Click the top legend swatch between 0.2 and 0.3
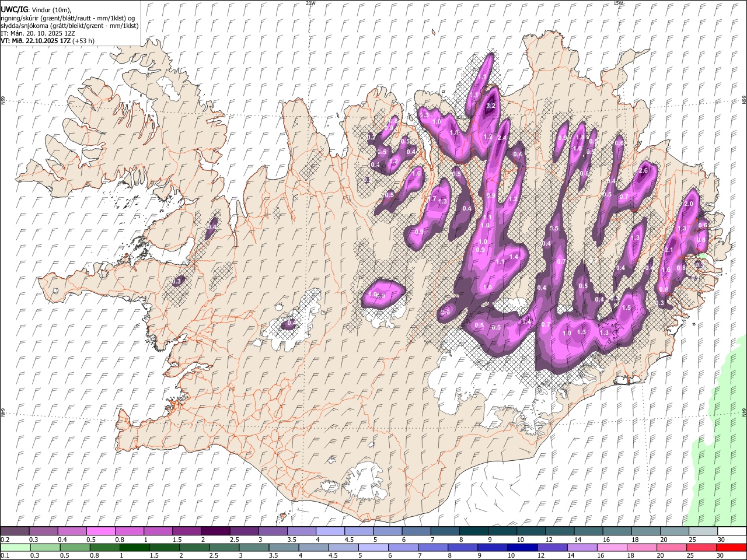 (15, 531)
